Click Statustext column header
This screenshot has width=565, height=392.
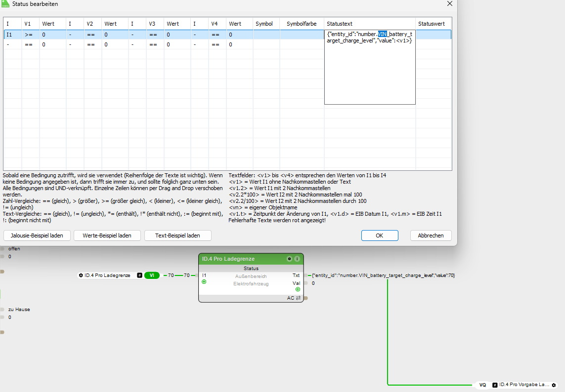tap(370, 24)
